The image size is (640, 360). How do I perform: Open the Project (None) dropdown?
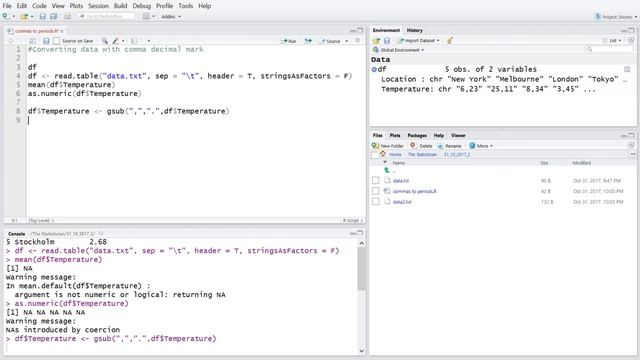coord(619,17)
